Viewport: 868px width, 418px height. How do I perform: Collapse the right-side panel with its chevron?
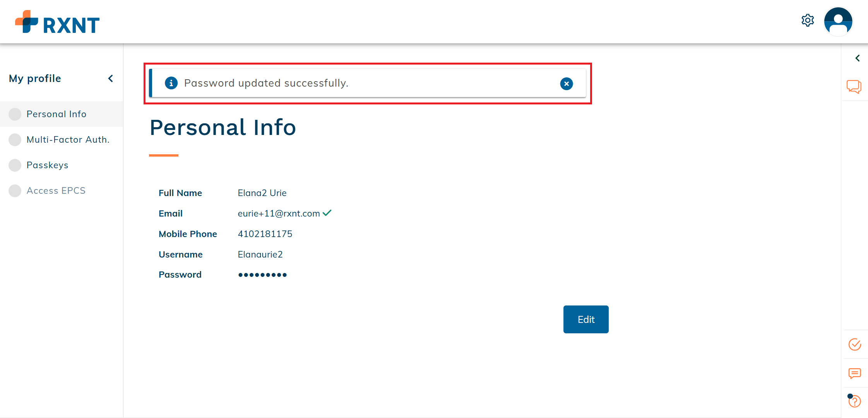pos(858,58)
